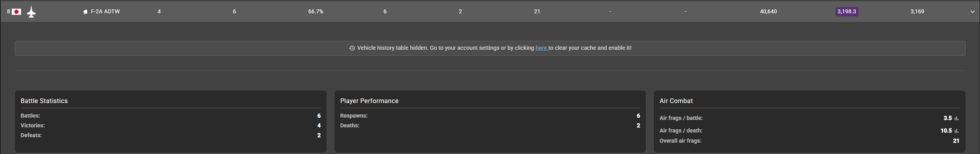Click the small icon beside F-2A ADTW
Screen dimensions: 980x154
click(x=85, y=12)
